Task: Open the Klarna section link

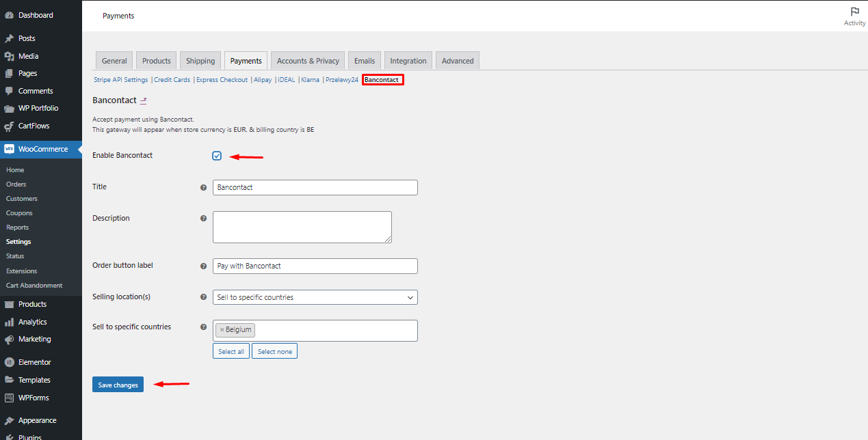Action: click(311, 80)
